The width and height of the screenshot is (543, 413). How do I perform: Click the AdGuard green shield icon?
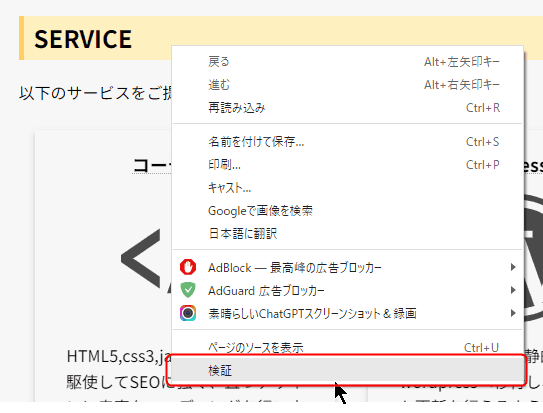pos(188,290)
